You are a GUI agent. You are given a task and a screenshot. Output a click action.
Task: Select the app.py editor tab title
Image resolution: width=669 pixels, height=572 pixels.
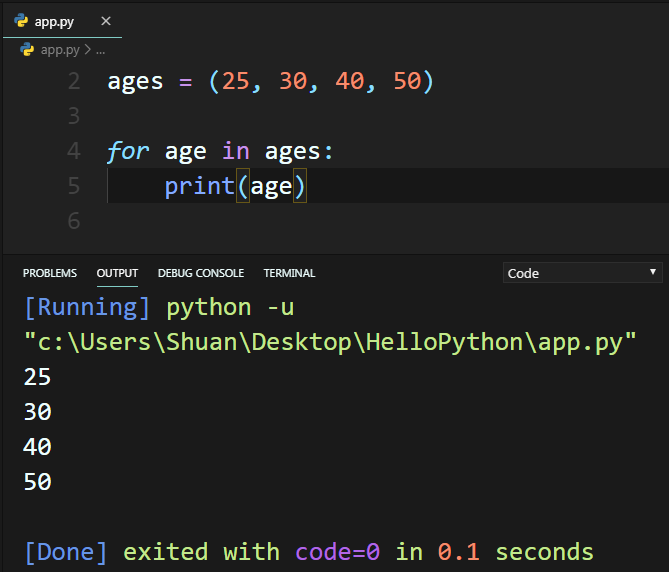click(x=54, y=21)
